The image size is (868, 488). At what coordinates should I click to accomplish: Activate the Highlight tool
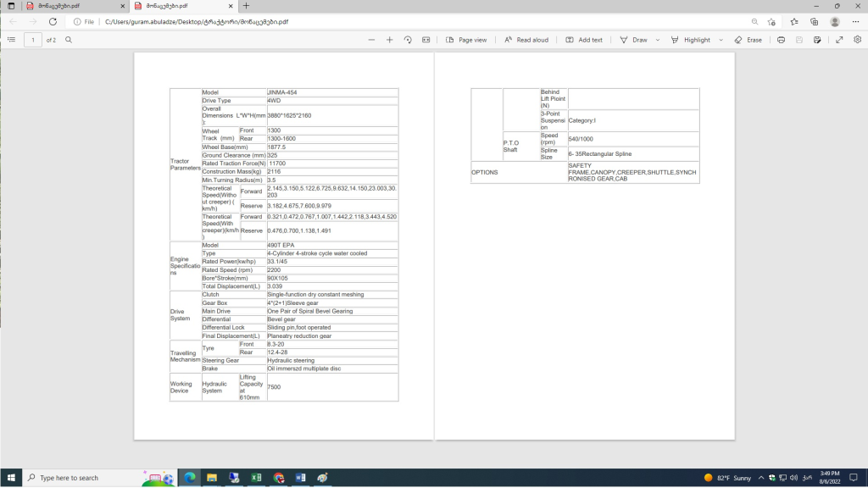tap(690, 40)
